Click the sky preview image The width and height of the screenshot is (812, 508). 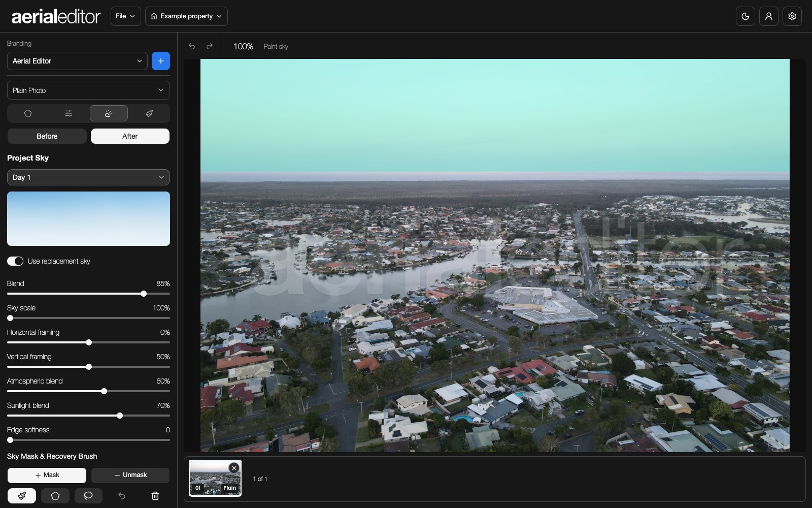88,218
